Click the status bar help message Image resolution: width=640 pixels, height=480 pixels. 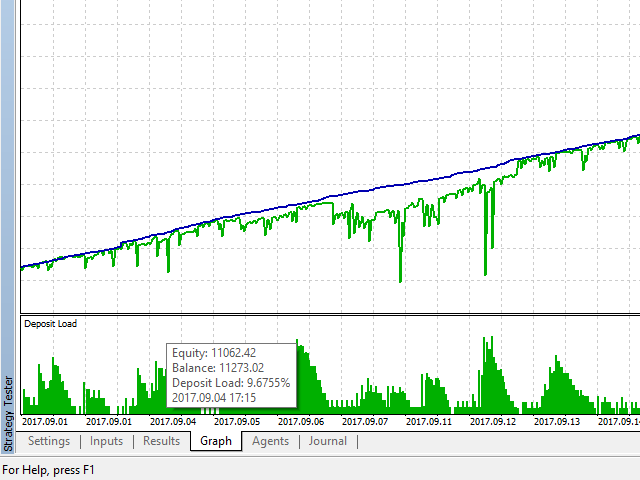48,470
